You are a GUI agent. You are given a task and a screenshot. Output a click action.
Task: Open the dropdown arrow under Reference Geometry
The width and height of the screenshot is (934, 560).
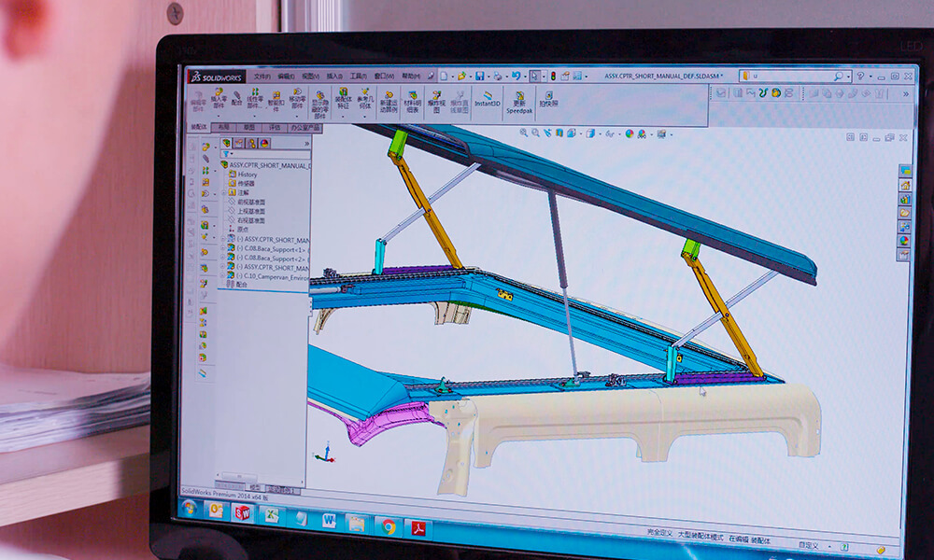pos(364,116)
